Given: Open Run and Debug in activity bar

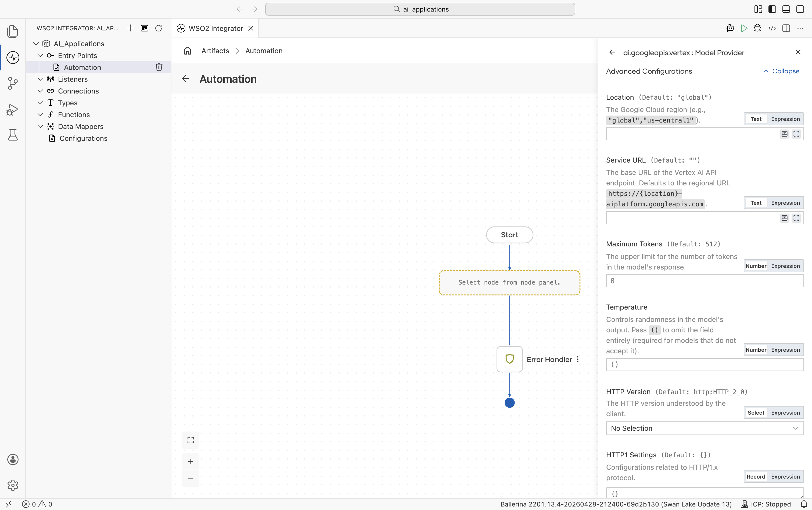Looking at the screenshot, I should pyautogui.click(x=13, y=110).
